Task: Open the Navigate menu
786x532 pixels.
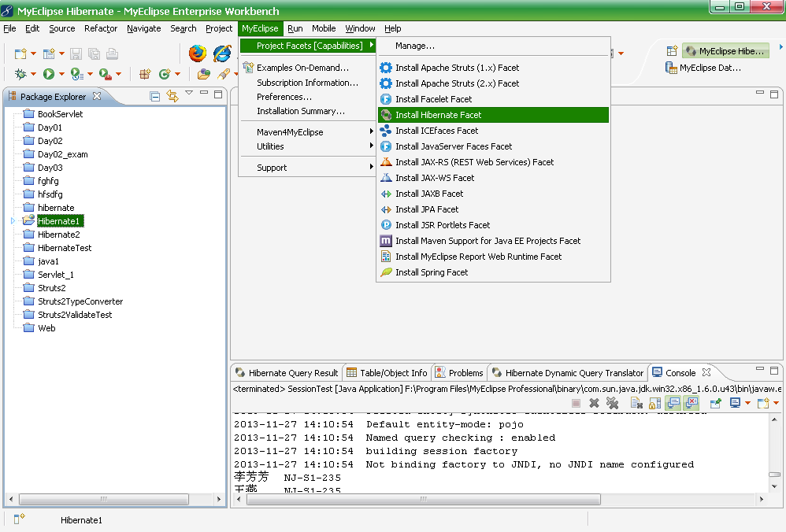Action: tap(144, 28)
